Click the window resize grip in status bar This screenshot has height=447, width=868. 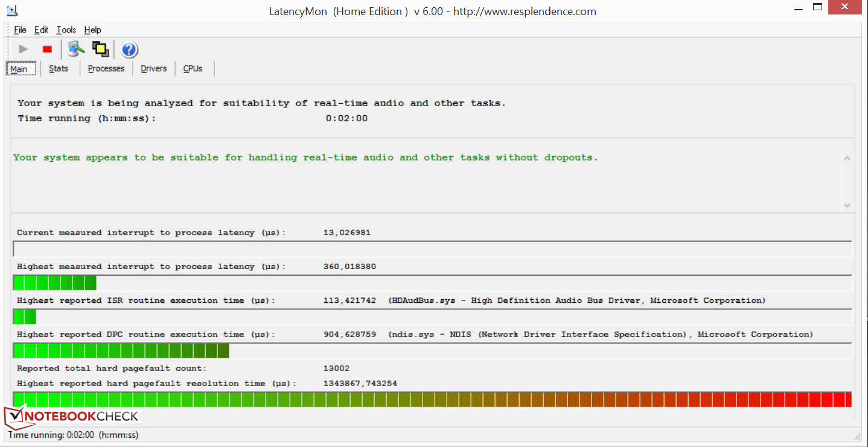(857, 437)
